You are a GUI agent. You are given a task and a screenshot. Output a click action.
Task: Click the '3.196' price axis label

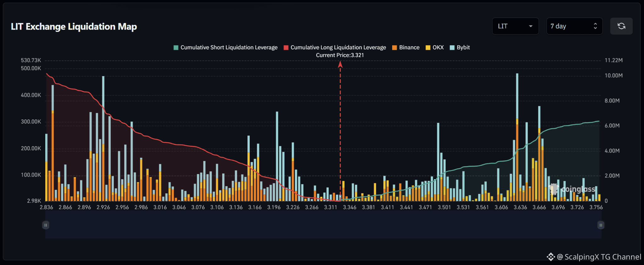(x=274, y=207)
